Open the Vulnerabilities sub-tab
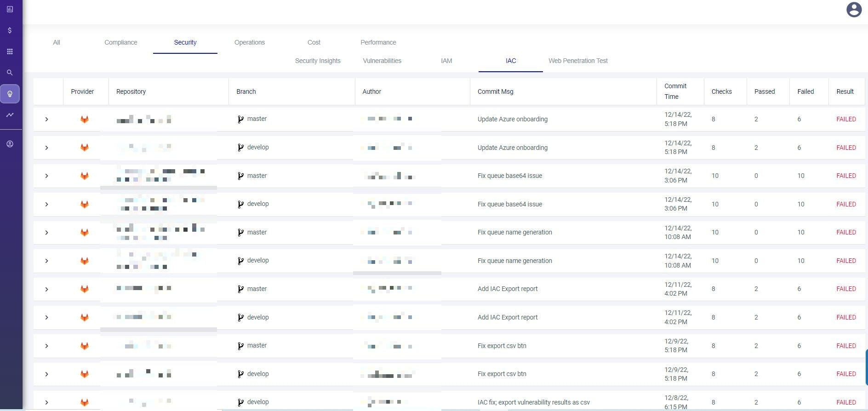 coord(382,61)
